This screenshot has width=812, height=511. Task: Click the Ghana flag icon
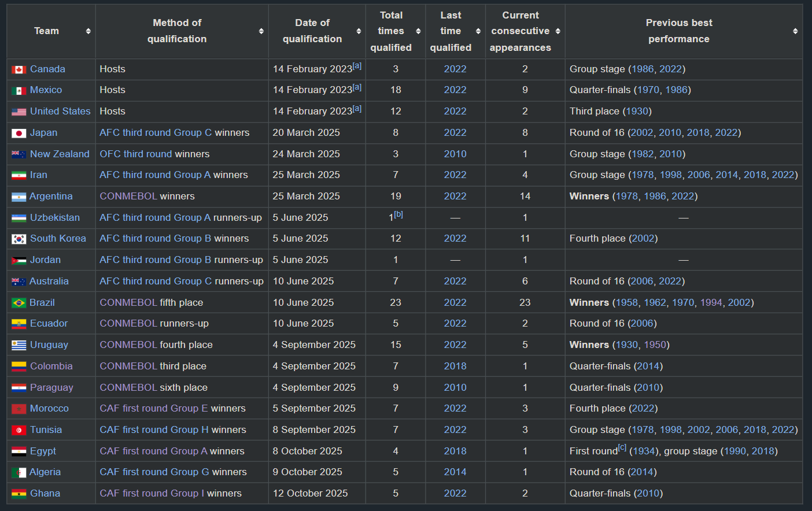click(x=19, y=494)
